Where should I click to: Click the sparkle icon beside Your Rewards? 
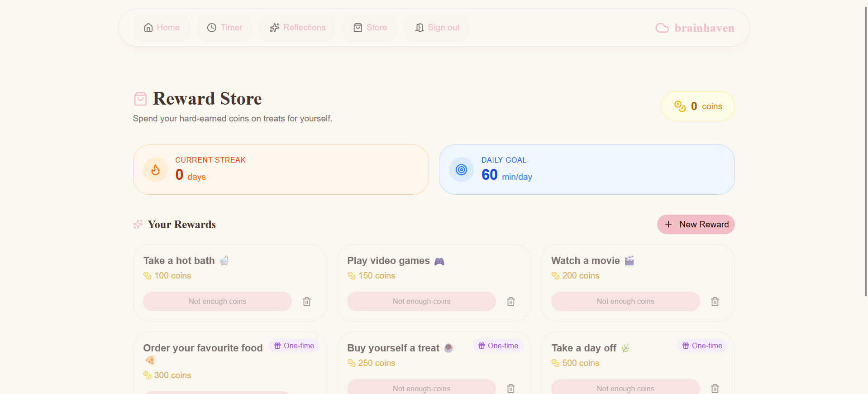point(138,224)
